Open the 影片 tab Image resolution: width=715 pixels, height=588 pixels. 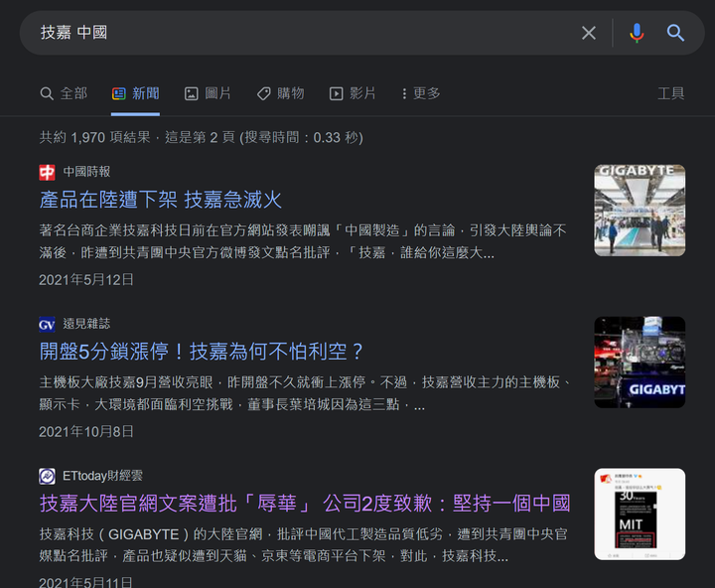point(353,93)
